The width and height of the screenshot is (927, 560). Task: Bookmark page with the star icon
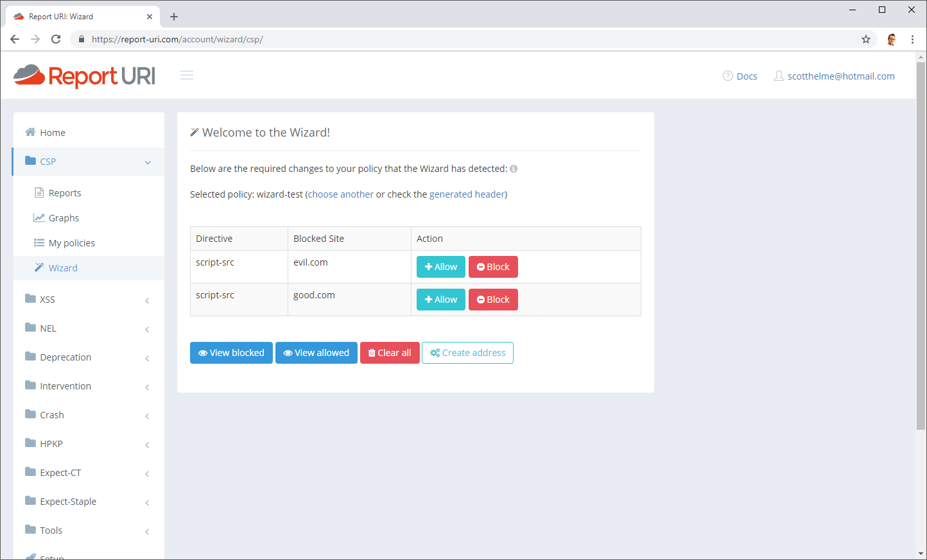[x=865, y=39]
